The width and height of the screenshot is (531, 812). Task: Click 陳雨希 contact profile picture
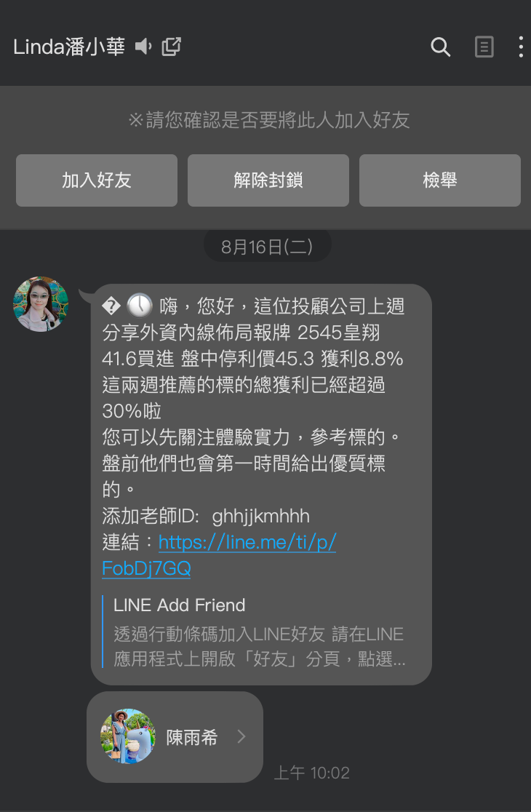pos(128,736)
